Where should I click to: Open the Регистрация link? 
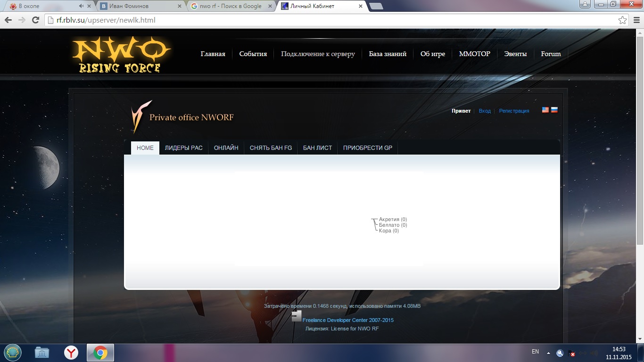point(514,111)
